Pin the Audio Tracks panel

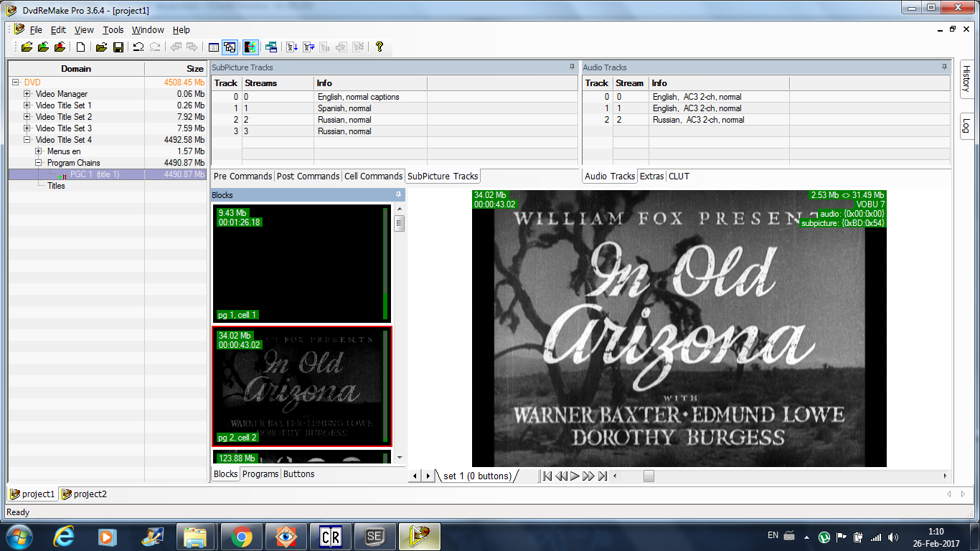click(x=944, y=67)
